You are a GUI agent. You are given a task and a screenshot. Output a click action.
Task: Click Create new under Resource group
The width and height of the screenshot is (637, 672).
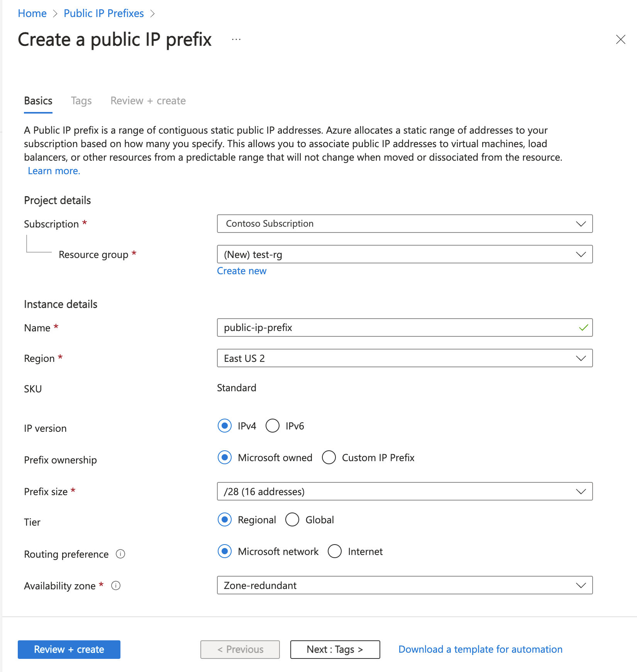[242, 271]
